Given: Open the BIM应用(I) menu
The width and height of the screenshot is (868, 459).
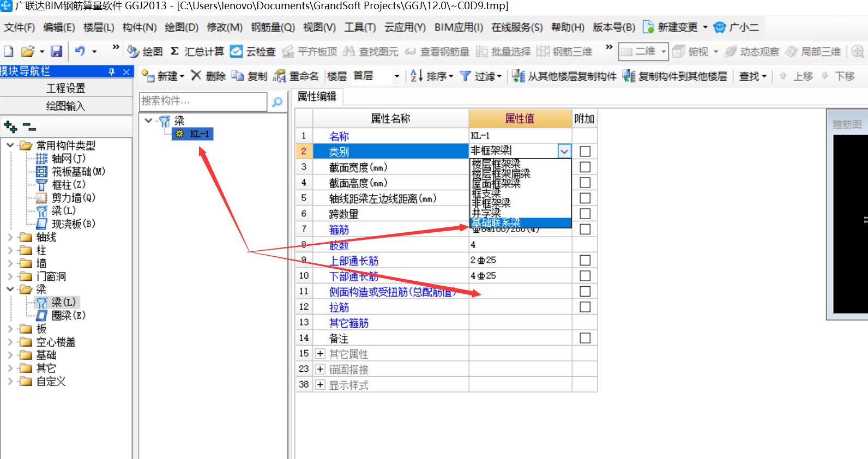Looking at the screenshot, I should pyautogui.click(x=459, y=27).
